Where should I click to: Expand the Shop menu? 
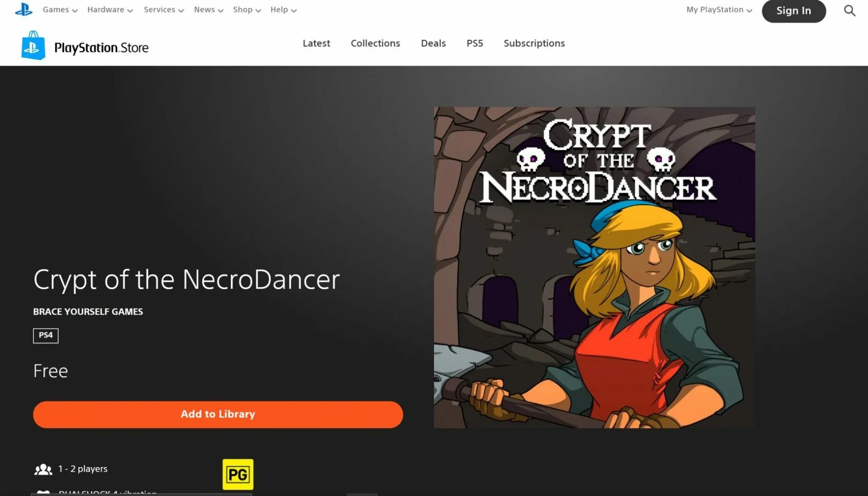point(247,10)
